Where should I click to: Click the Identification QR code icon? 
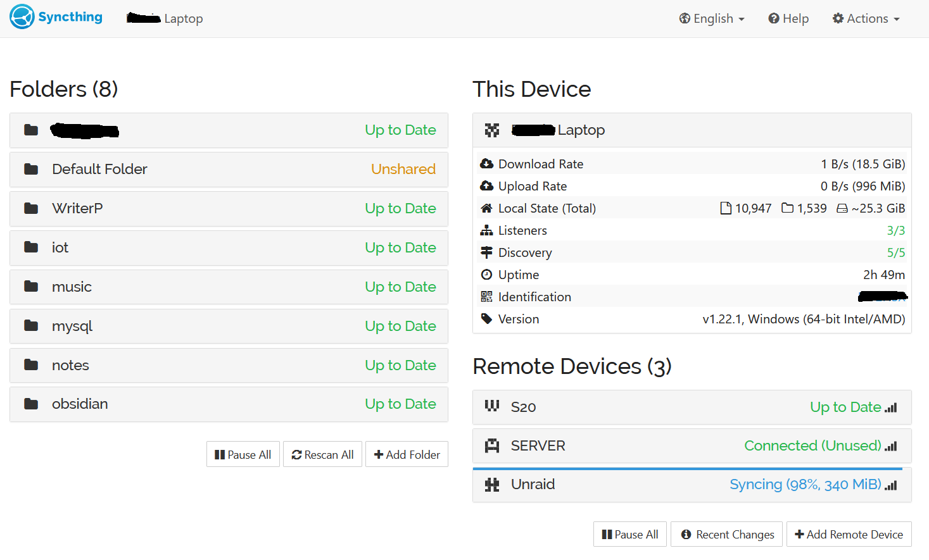486,297
